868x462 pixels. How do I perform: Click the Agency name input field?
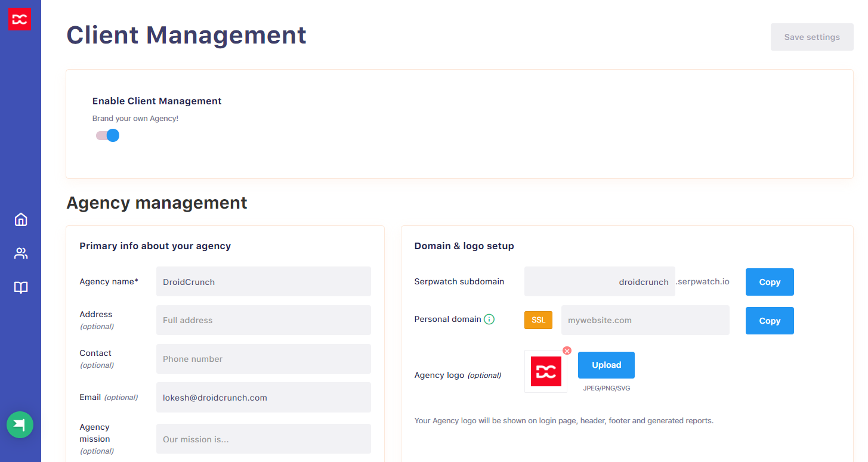[263, 281]
